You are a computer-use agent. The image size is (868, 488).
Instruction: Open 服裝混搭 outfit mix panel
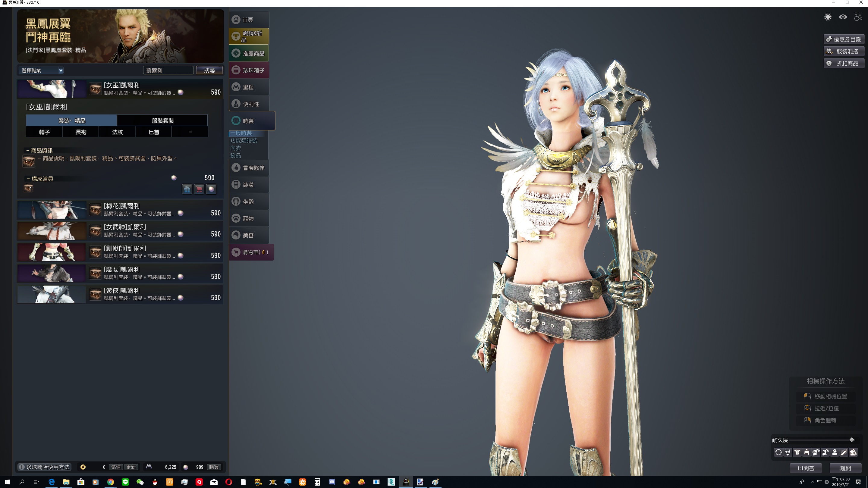coord(844,52)
